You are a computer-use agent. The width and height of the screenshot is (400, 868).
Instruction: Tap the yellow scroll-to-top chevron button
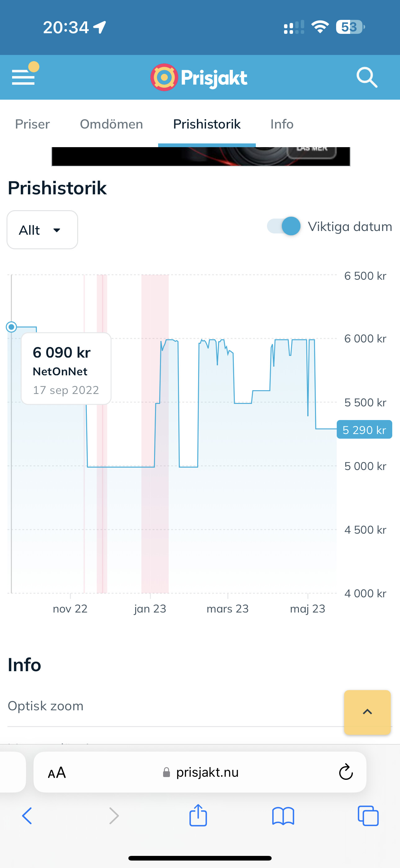point(367,712)
